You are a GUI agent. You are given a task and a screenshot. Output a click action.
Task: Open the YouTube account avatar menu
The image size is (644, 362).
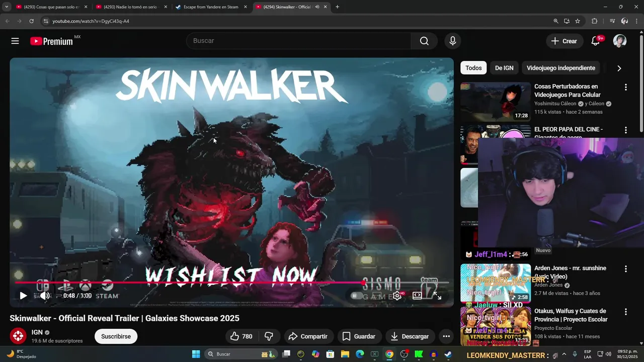[620, 41]
